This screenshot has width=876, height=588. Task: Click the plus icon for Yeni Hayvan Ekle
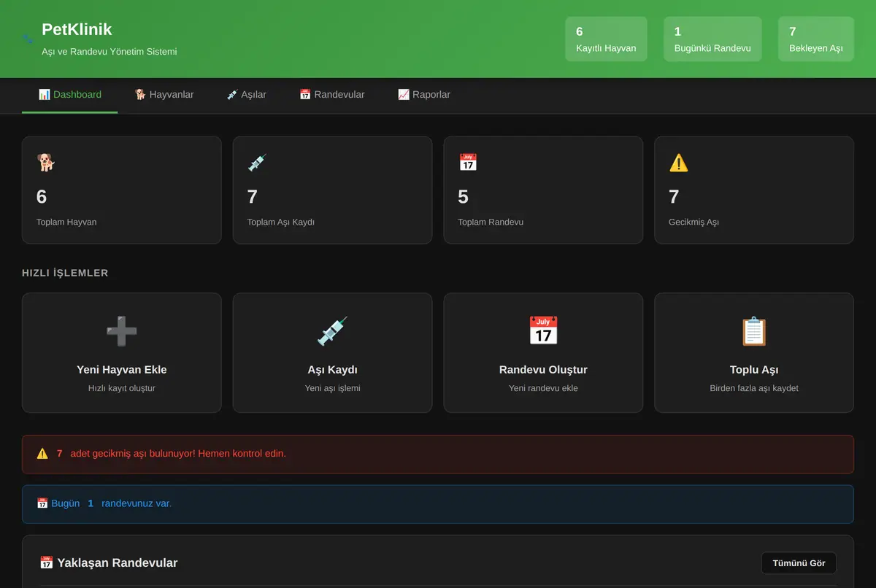tap(122, 331)
